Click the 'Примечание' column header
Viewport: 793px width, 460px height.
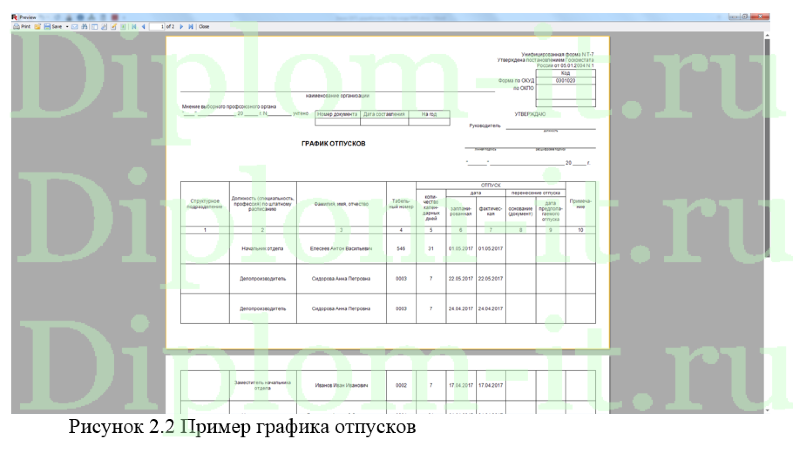(x=580, y=204)
